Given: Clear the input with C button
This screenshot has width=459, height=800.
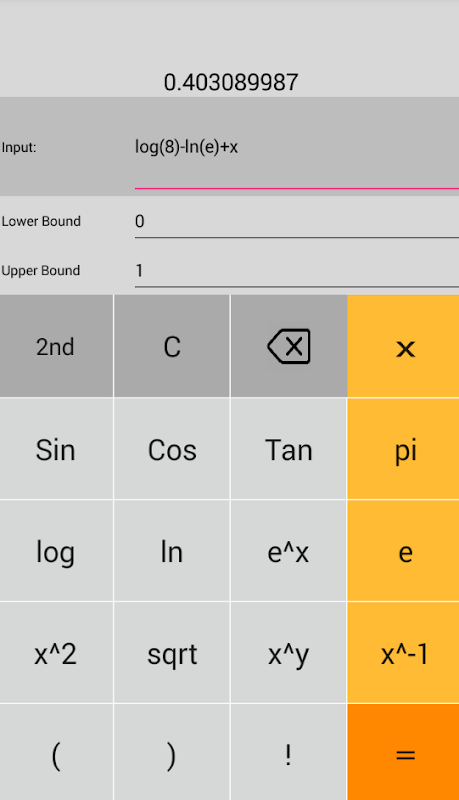Looking at the screenshot, I should [172, 346].
